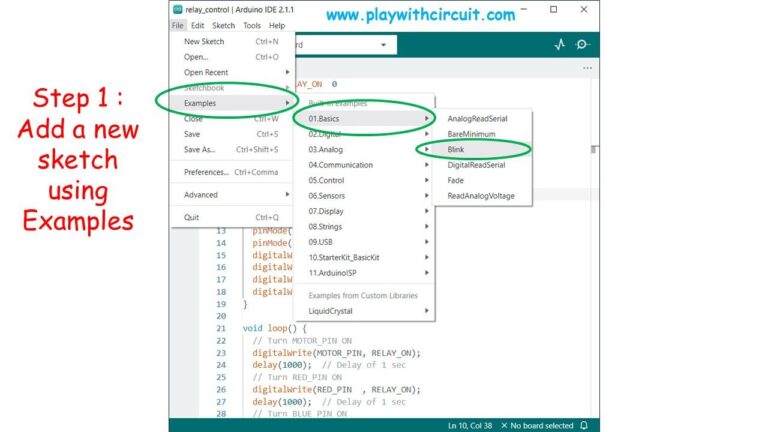Click the line number 24 gutter
The width and height of the screenshot is (768, 432).
tap(221, 365)
